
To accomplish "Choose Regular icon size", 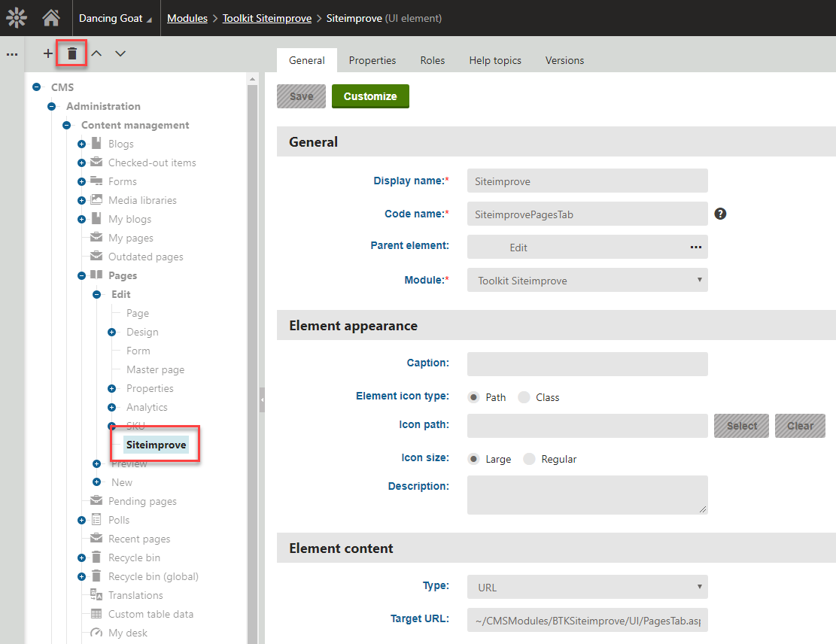I will [530, 459].
